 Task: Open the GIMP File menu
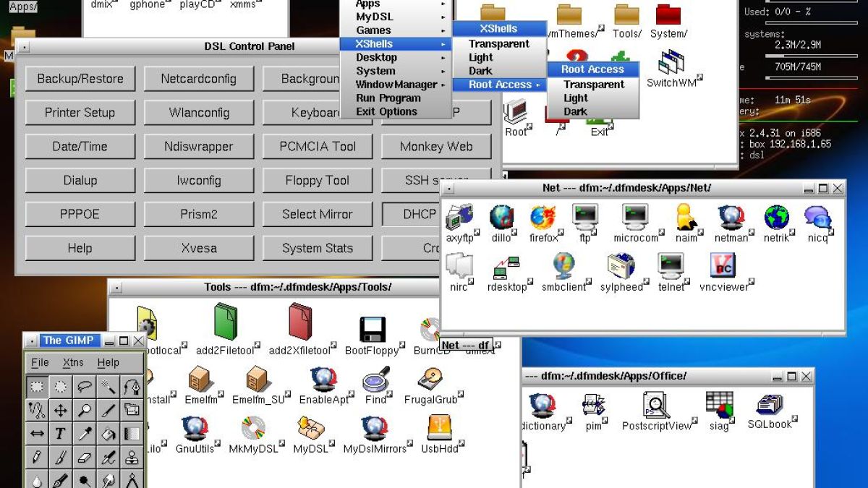(x=40, y=362)
